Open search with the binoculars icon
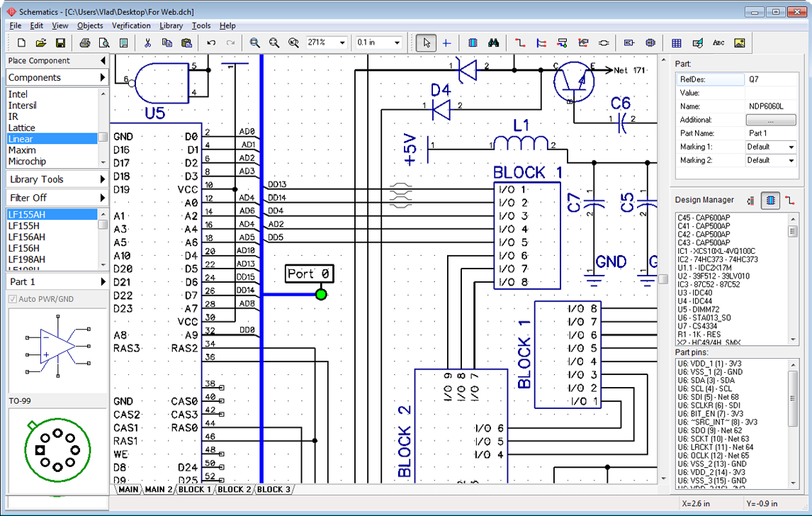Image resolution: width=812 pixels, height=516 pixels. 494,43
